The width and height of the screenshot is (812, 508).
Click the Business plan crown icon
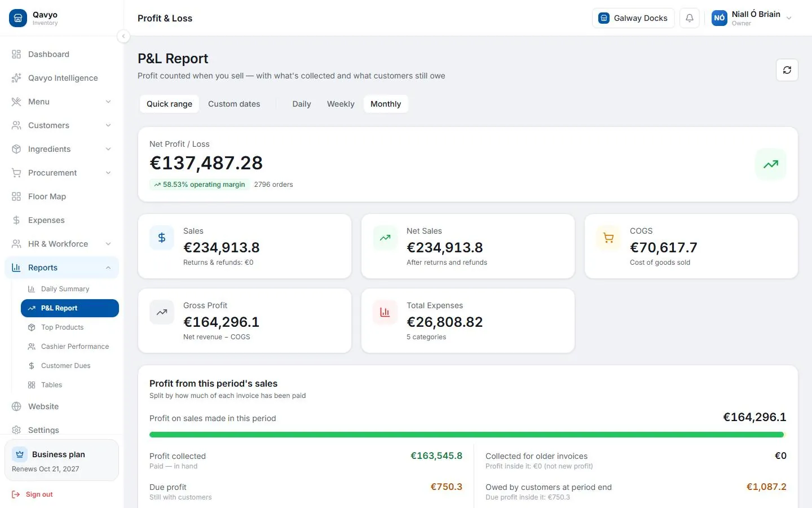pos(20,454)
